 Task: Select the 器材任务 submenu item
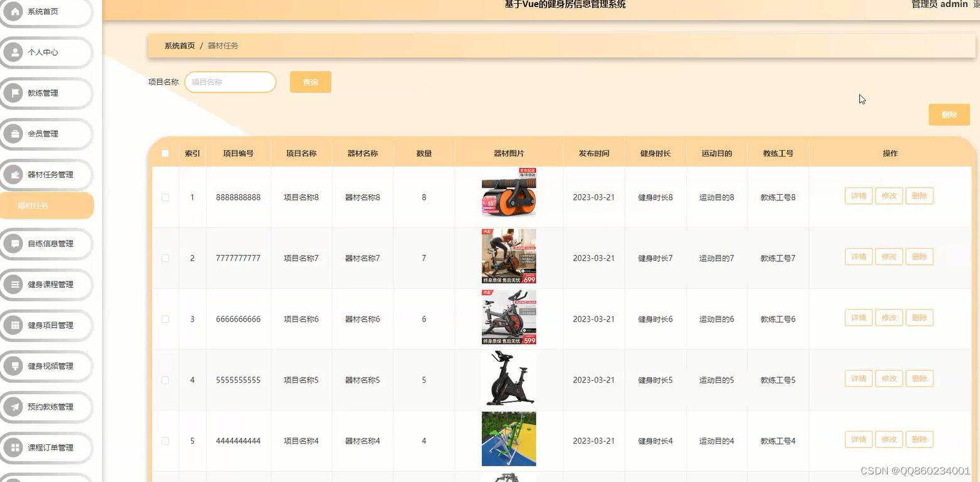[x=46, y=205]
